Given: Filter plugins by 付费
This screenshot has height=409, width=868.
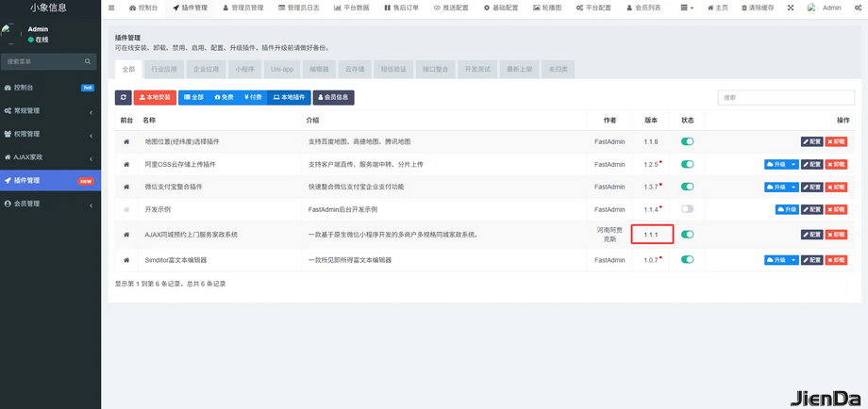Looking at the screenshot, I should [x=253, y=97].
